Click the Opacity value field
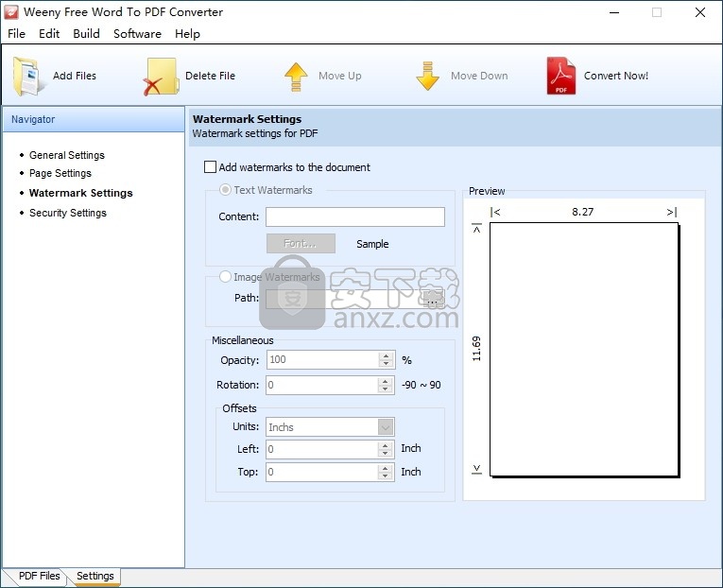 [x=322, y=360]
